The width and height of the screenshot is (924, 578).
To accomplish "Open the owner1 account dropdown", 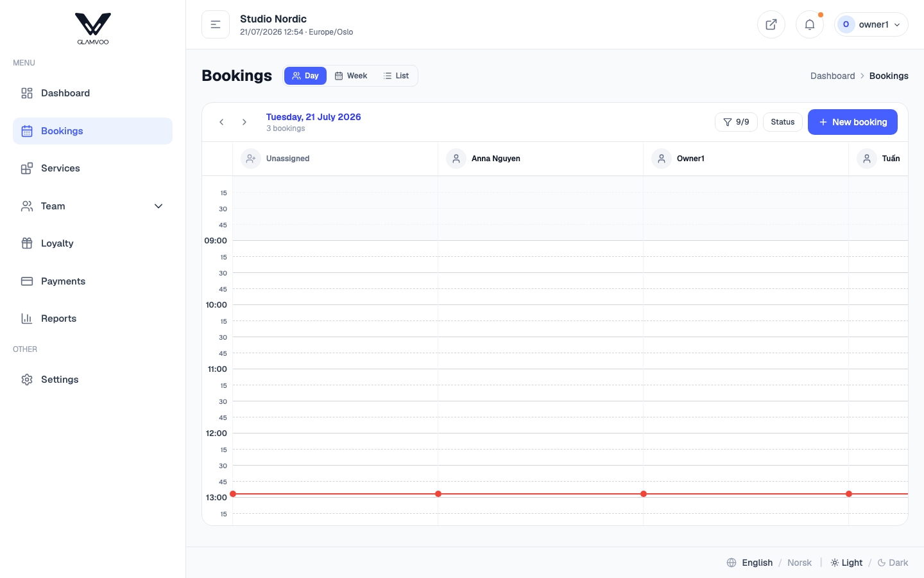I will coord(871,24).
